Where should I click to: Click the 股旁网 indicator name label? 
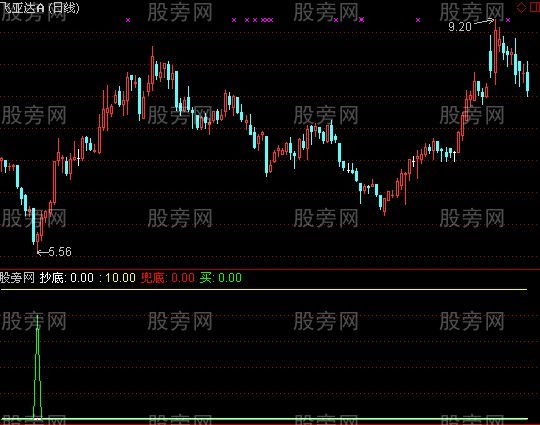[17, 278]
